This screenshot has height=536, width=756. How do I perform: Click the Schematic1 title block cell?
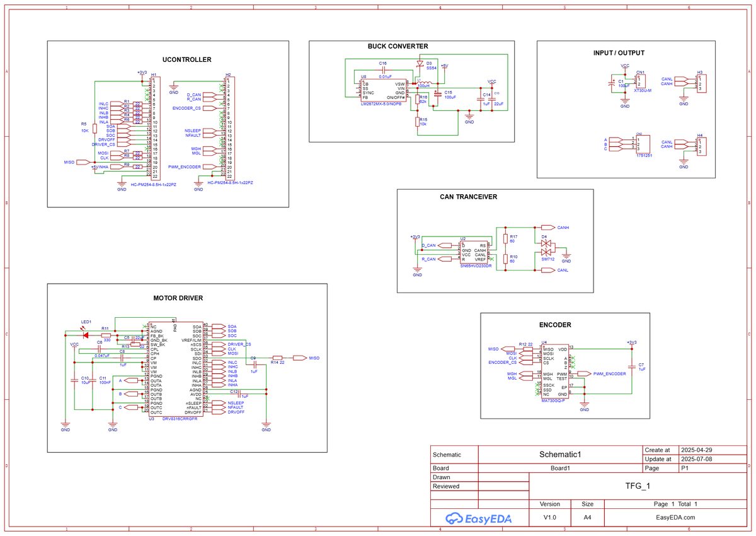[x=560, y=454]
